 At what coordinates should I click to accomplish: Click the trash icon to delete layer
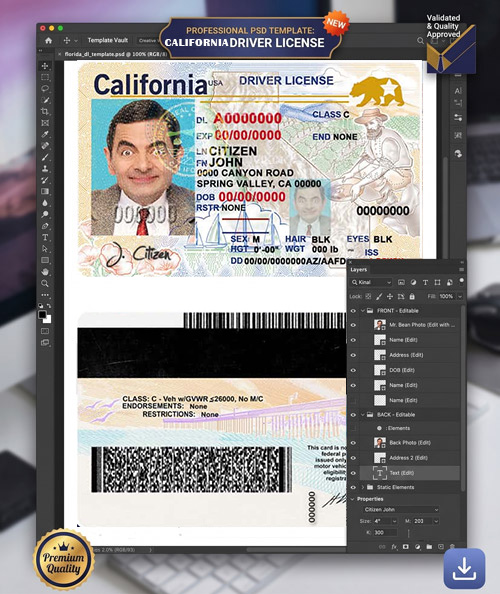(x=452, y=547)
